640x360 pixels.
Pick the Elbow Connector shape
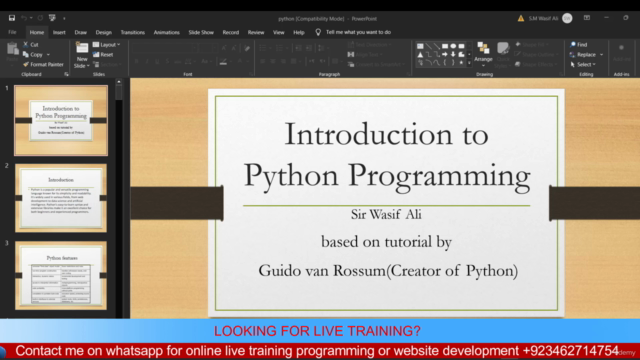pyautogui.click(x=429, y=54)
